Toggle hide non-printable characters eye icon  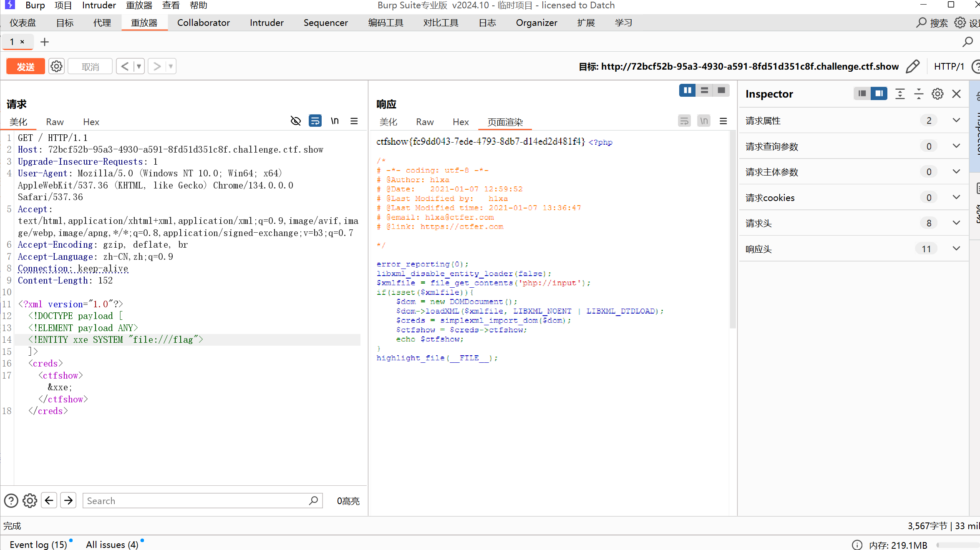pos(295,121)
